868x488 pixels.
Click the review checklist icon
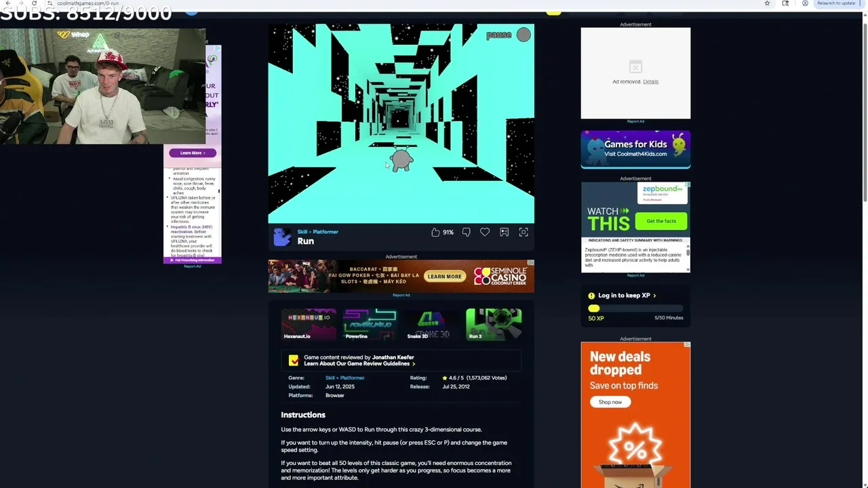click(x=294, y=361)
